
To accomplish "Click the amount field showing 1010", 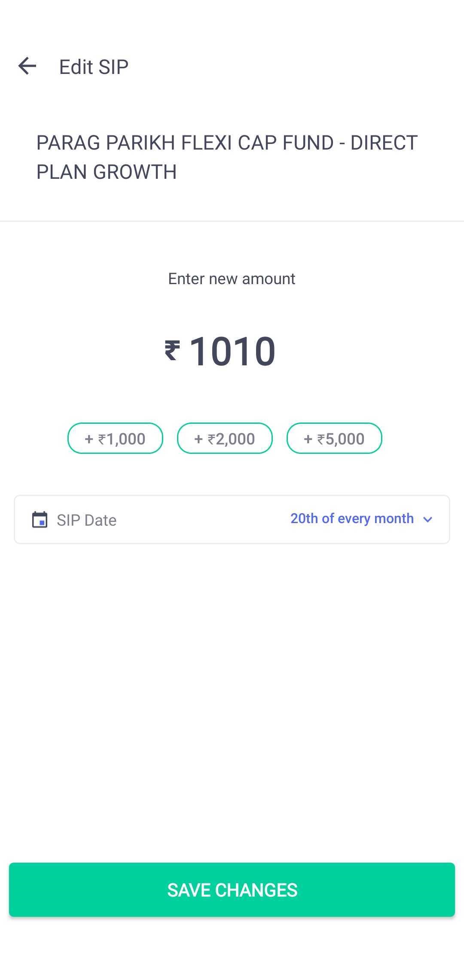I will 232,351.
